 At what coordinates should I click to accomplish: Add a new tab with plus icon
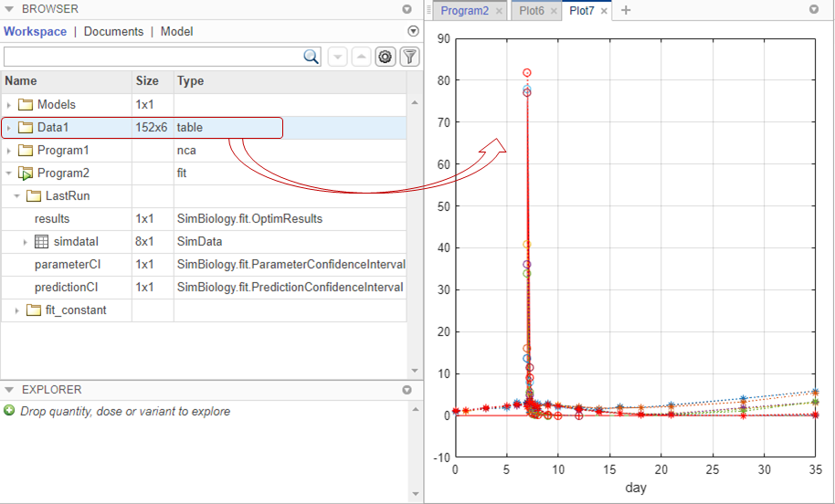pos(626,10)
